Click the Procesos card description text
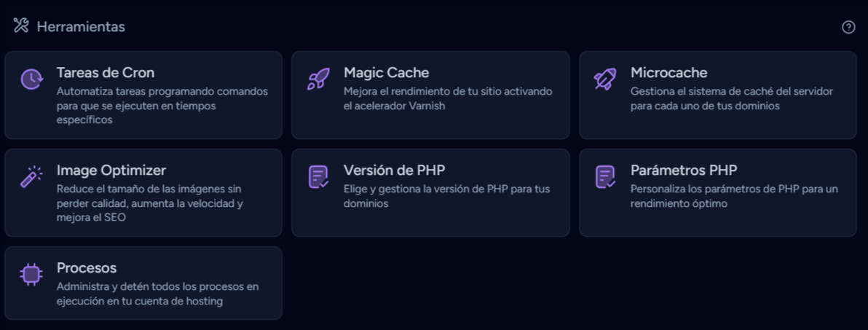Screen dimensions: 868x330 [157, 294]
